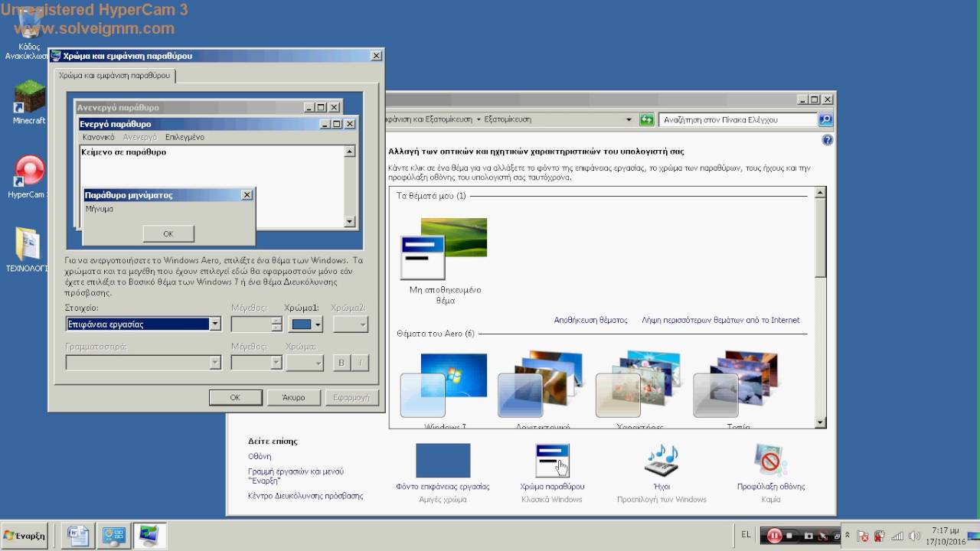Viewport: 980px width, 551px height.
Task: Click the Εξατομίκευση breadcrumb
Action: (508, 119)
